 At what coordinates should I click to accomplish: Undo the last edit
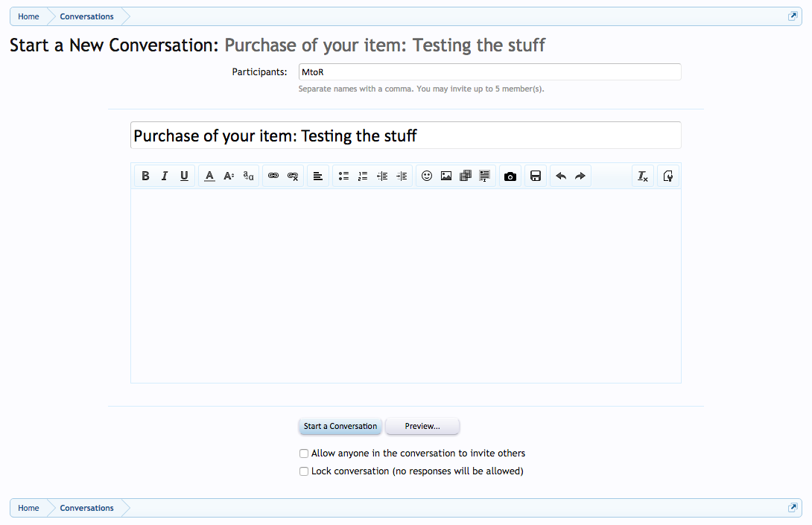(x=561, y=176)
